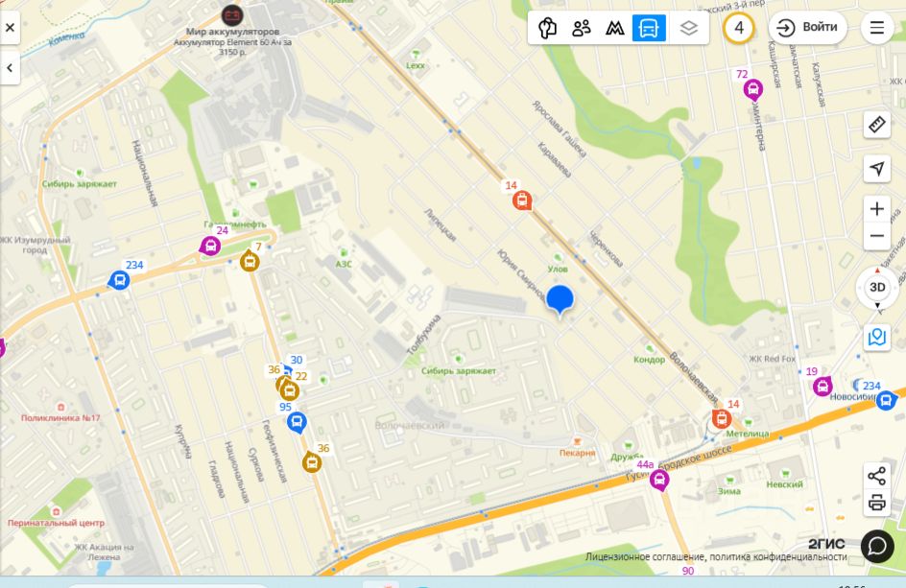Open the Лицензионное соглашение link
This screenshot has width=906, height=588.
645,556
